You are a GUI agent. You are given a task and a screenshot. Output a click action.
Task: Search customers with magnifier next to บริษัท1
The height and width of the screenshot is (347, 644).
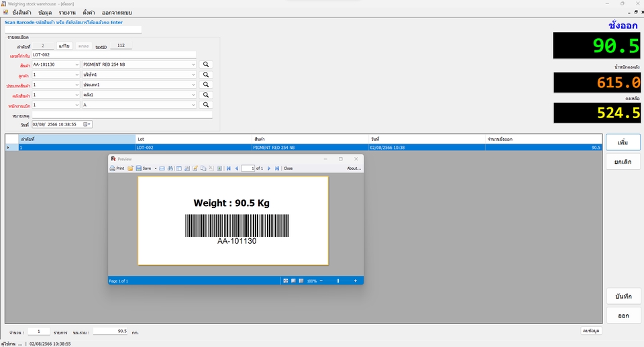pos(206,75)
